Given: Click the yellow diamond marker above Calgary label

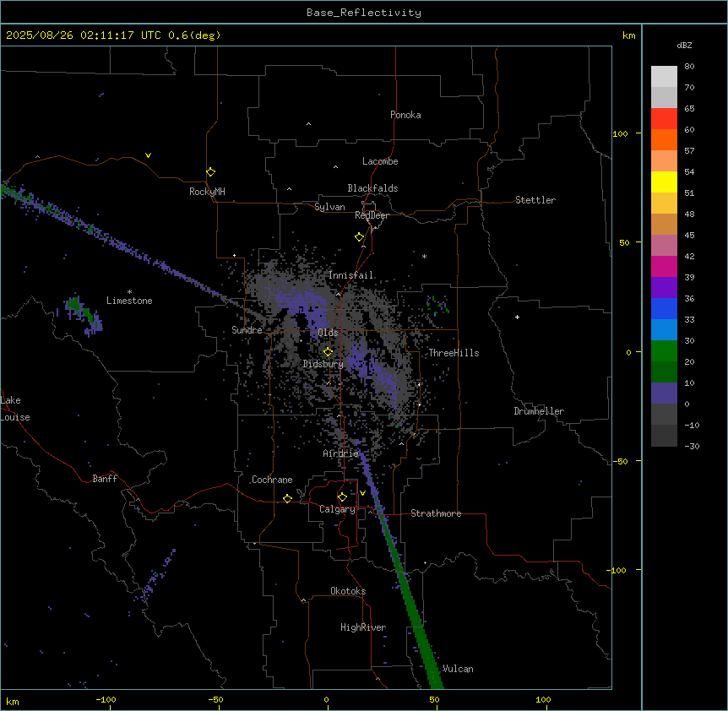Looking at the screenshot, I should click(342, 497).
